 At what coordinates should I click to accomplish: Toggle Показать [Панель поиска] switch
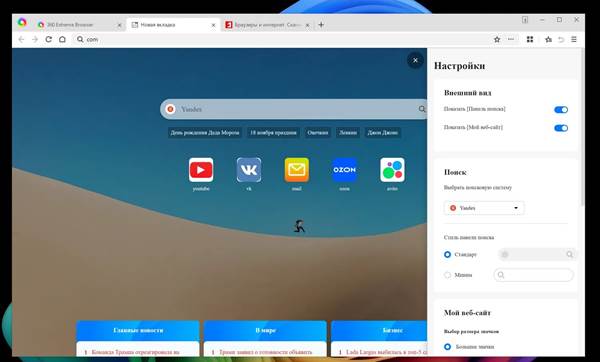(561, 110)
